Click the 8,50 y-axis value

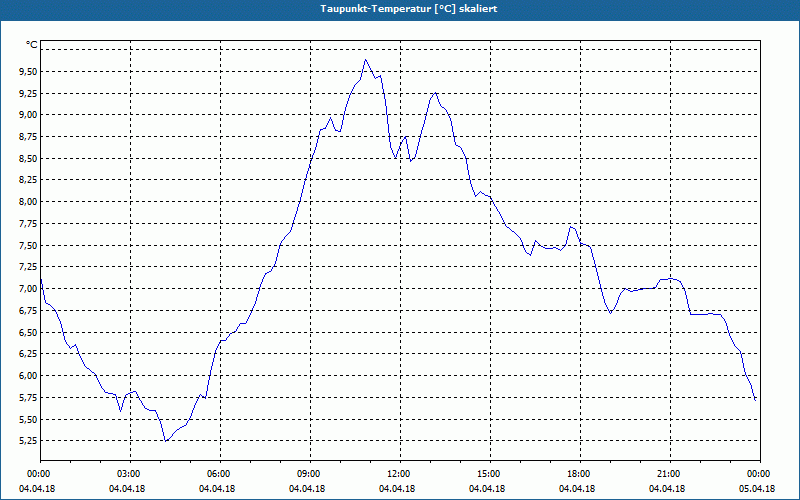pyautogui.click(x=28, y=159)
